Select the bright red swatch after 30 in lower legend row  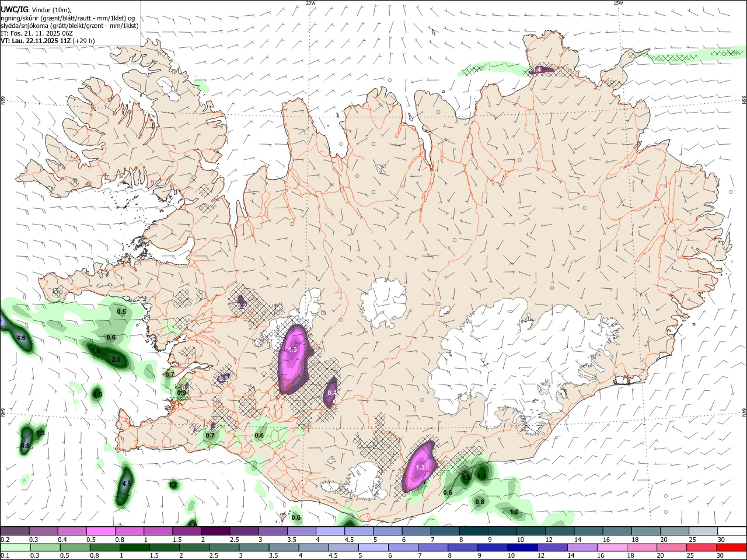[x=731, y=547]
